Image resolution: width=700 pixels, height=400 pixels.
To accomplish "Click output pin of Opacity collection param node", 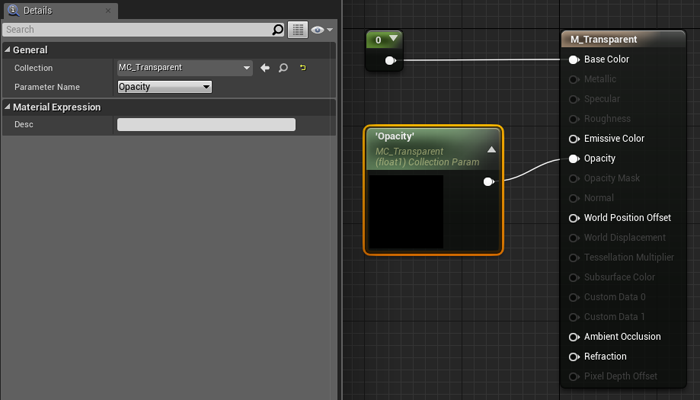I will (x=488, y=182).
